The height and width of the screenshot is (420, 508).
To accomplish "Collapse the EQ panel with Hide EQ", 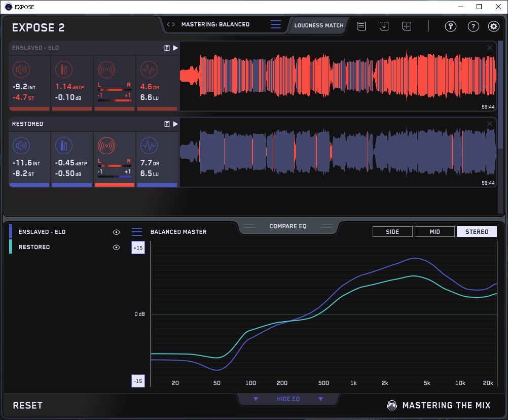I will [288, 399].
